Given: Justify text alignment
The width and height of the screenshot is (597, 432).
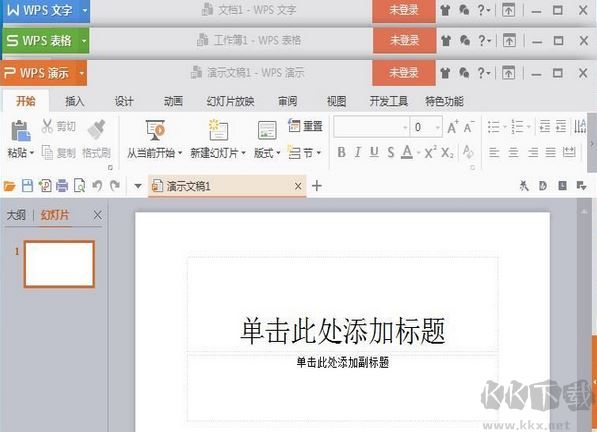Looking at the screenshot, I should [x=551, y=153].
